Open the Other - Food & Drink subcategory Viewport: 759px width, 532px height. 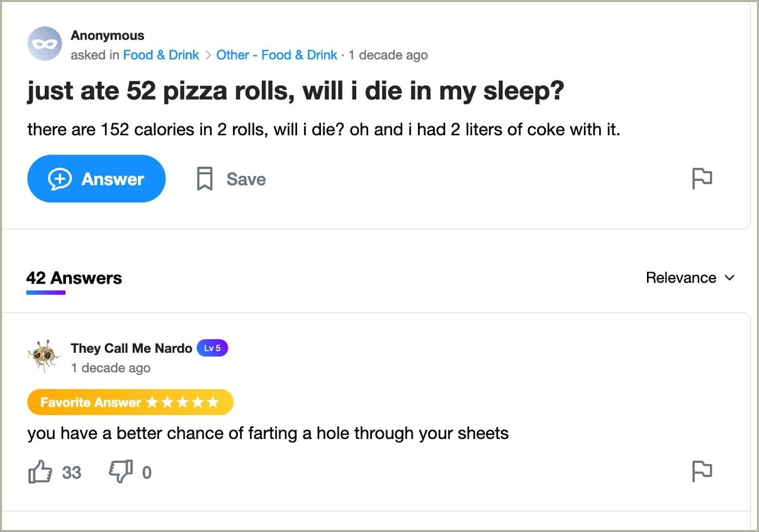[276, 55]
